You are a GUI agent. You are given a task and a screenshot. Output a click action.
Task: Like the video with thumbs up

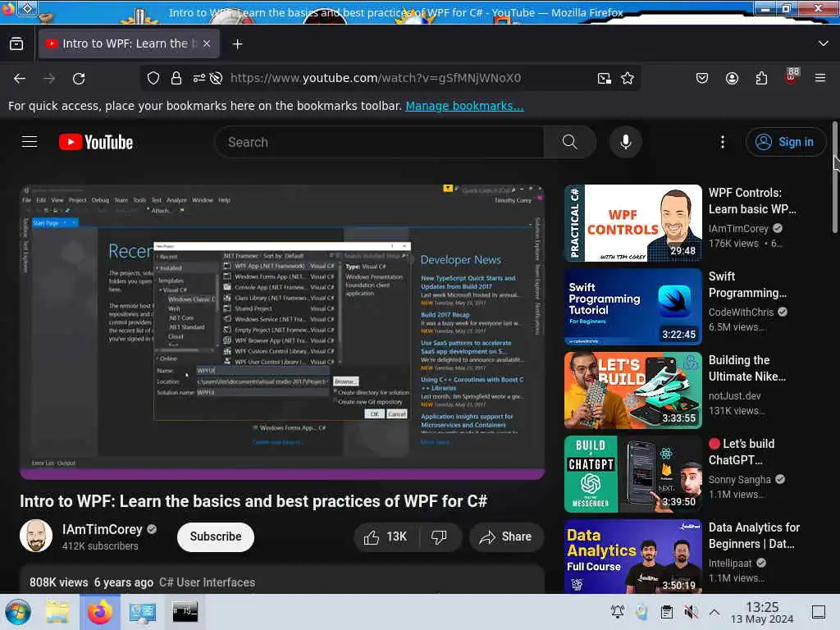click(x=386, y=536)
